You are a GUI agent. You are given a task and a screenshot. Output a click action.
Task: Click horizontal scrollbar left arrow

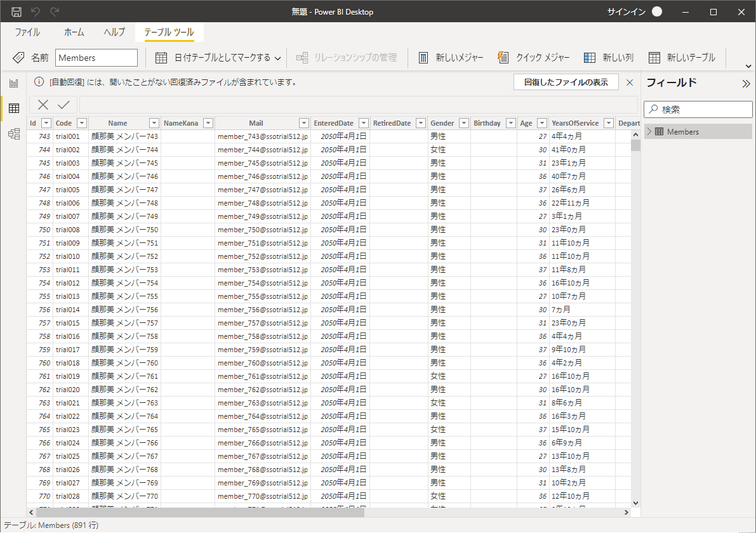[31, 512]
